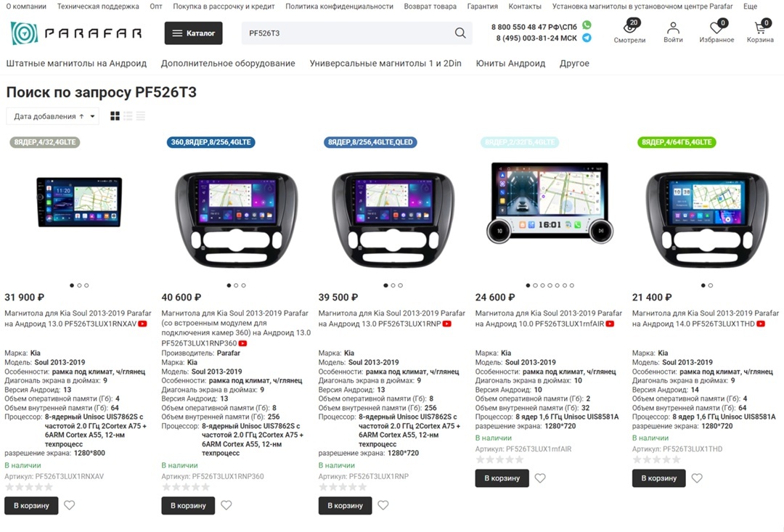This screenshot has width=784, height=532.
Task: Open WhatsApp chat icon by phone number
Action: 587,25
